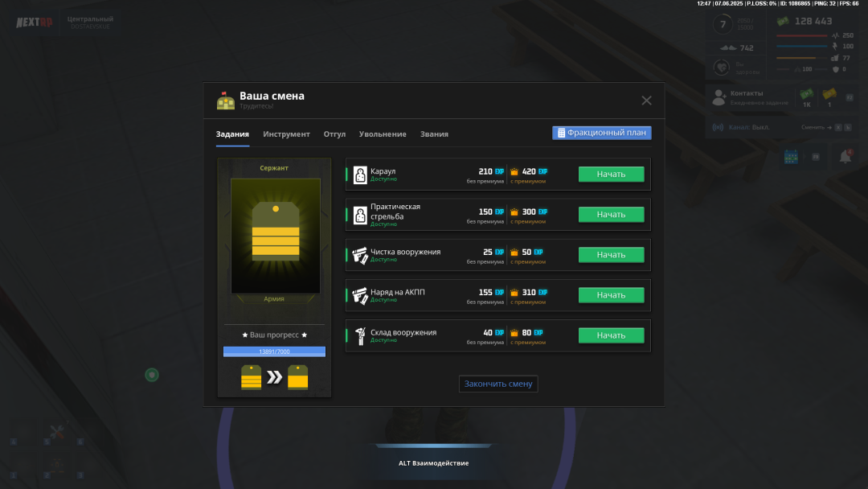Image resolution: width=868 pixels, height=489 pixels.
Task: Click the Склад вооружения icon
Action: pyautogui.click(x=360, y=335)
